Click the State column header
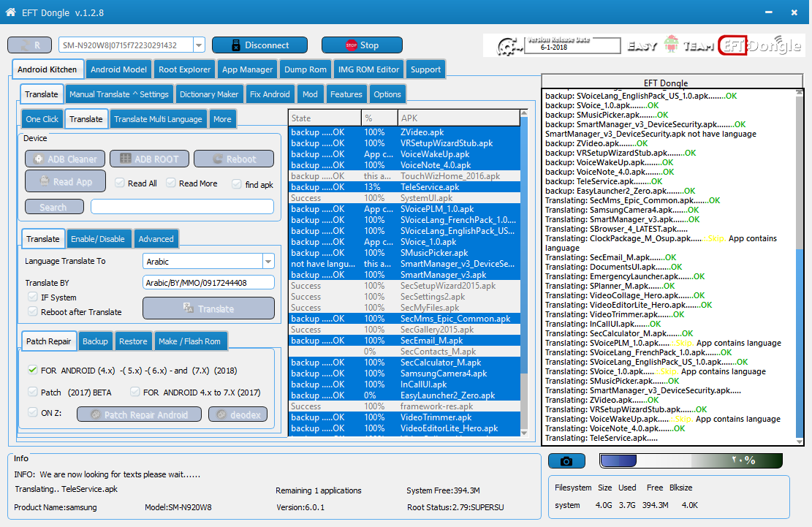The height and width of the screenshot is (527, 812). point(325,118)
